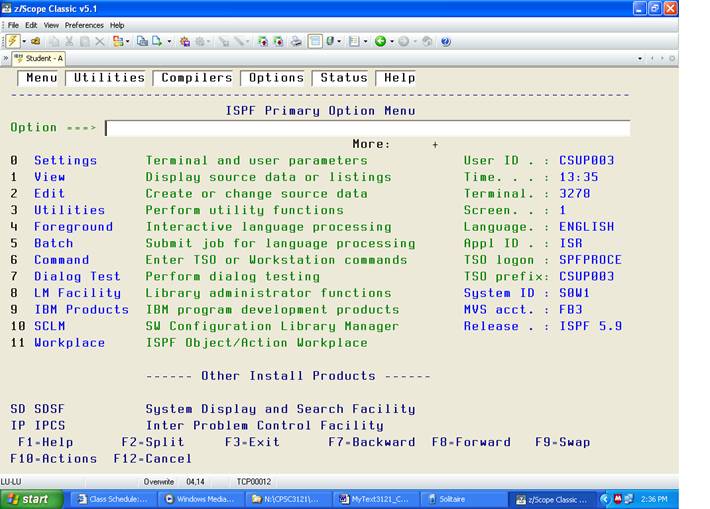Select the Student - A session tab
The width and height of the screenshot is (710, 509).
(39, 58)
